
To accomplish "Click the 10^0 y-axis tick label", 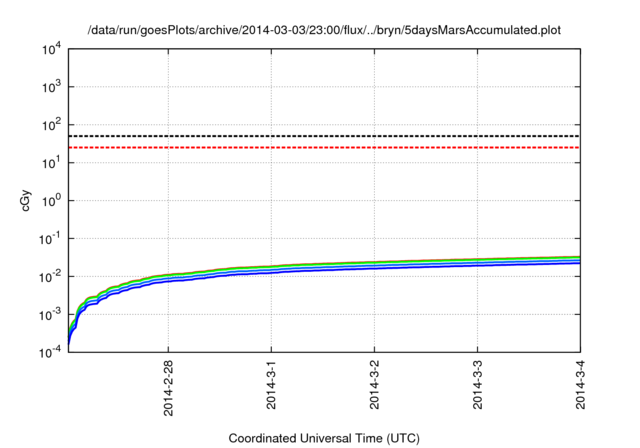I will pos(52,200).
